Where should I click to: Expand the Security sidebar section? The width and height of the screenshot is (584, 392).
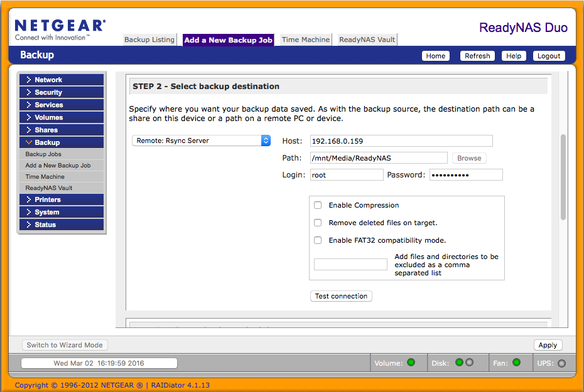tap(62, 92)
